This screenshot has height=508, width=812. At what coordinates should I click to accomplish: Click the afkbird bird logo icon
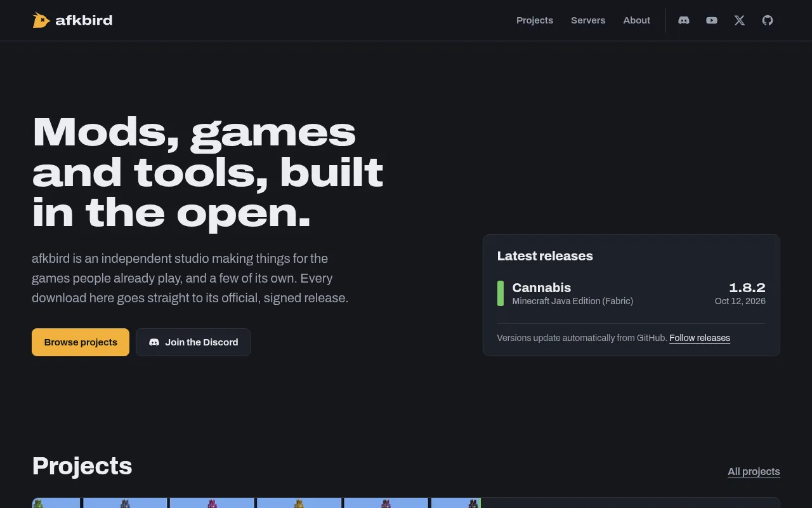coord(41,20)
